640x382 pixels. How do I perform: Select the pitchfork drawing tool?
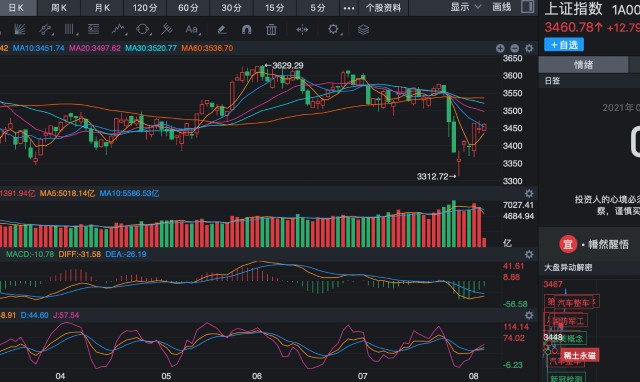167,29
